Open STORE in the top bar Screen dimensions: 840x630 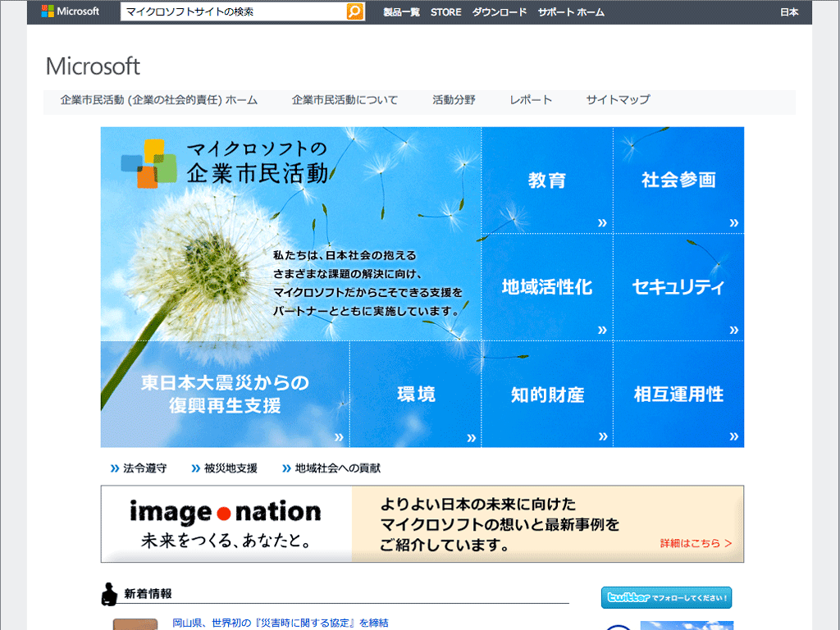coord(445,11)
